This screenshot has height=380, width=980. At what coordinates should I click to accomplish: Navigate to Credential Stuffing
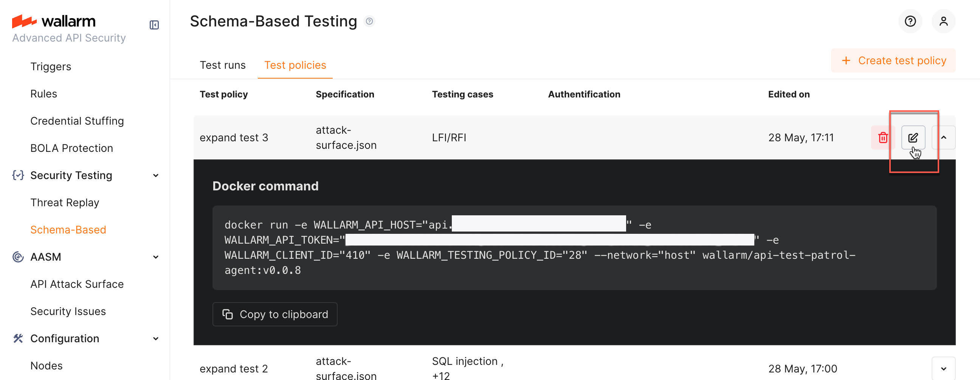coord(77,120)
